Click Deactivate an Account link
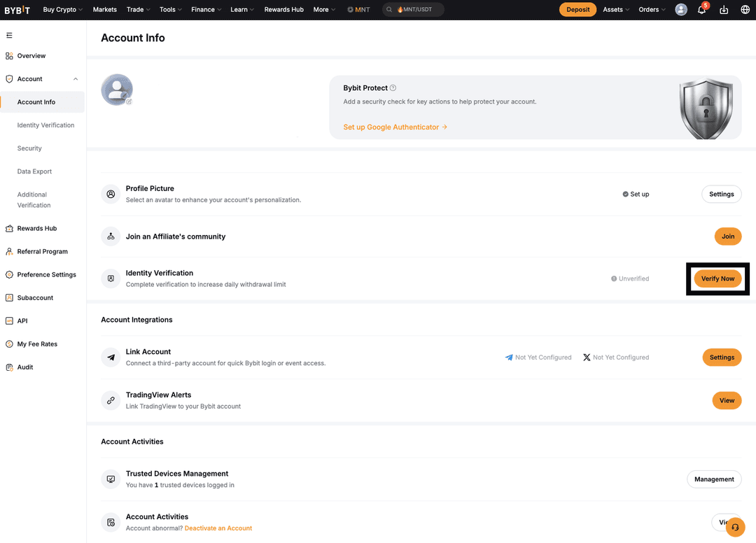This screenshot has height=543, width=756. click(218, 528)
